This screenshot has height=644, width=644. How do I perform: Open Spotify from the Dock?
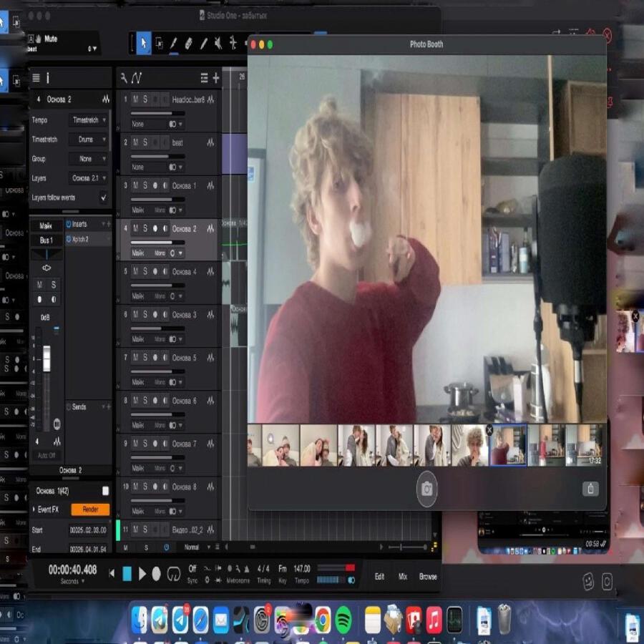click(x=343, y=620)
